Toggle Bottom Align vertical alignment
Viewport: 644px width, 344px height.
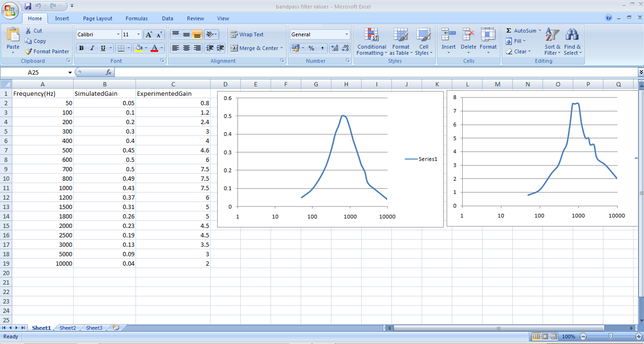pyautogui.click(x=197, y=34)
